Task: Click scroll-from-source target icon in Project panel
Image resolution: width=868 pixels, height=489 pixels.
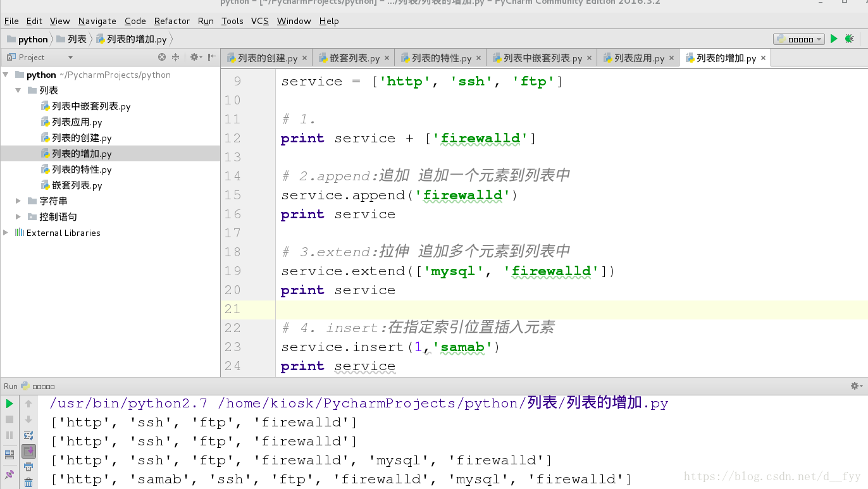Action: (x=162, y=57)
